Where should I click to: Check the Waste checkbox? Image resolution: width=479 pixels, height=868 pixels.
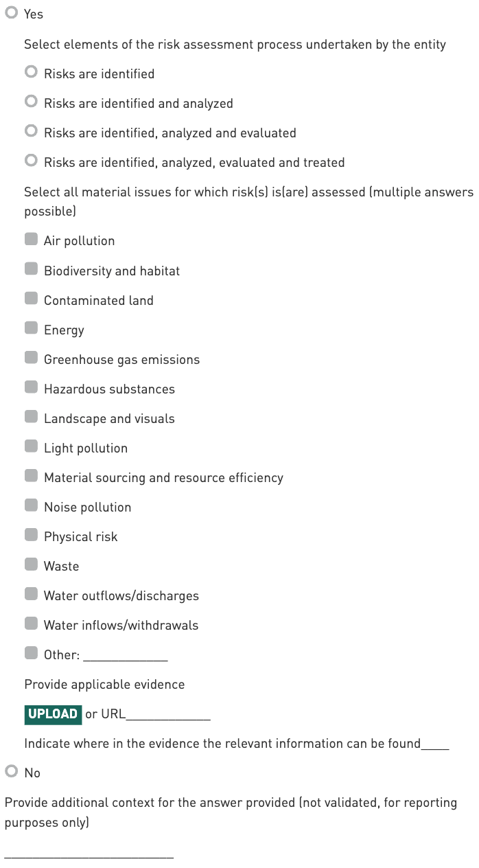(x=31, y=564)
